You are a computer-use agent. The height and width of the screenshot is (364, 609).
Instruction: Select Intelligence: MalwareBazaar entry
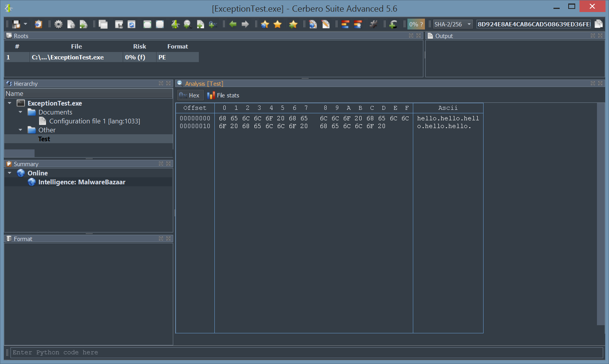coord(82,182)
